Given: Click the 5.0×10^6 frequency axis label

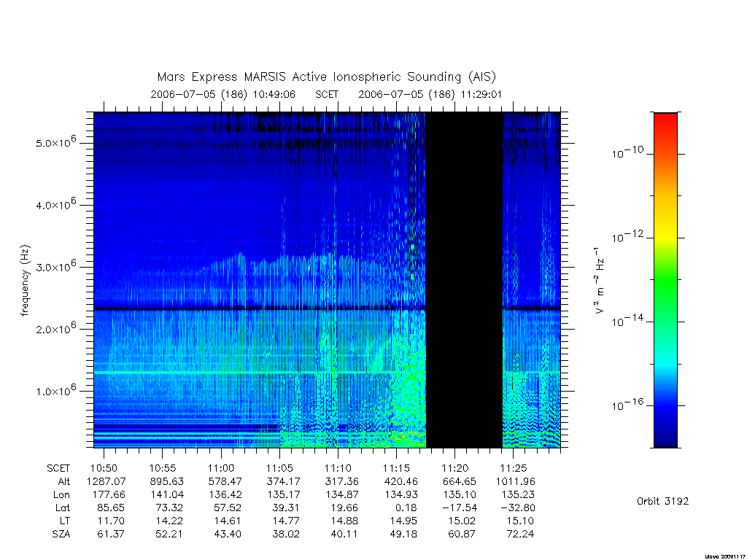Looking at the screenshot, I should pos(55,142).
